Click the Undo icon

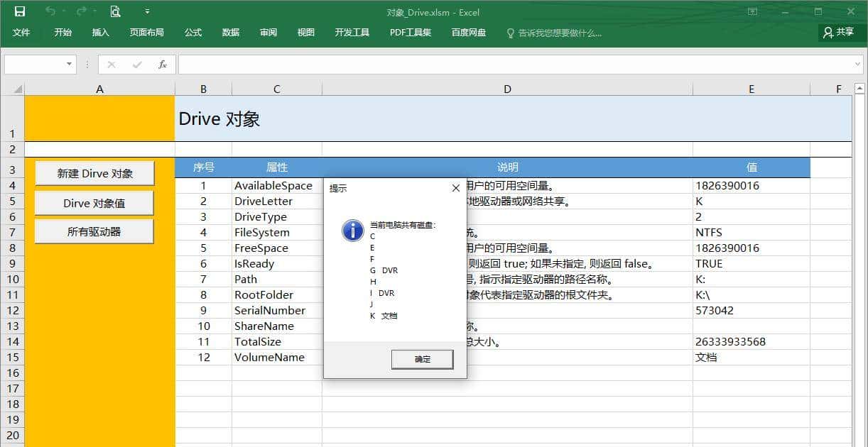click(x=48, y=11)
